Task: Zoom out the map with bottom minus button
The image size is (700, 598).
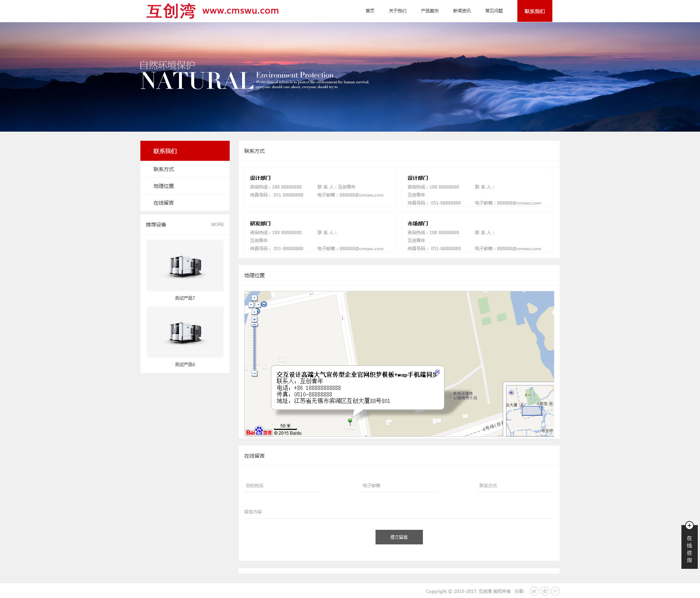Action: 254,373
